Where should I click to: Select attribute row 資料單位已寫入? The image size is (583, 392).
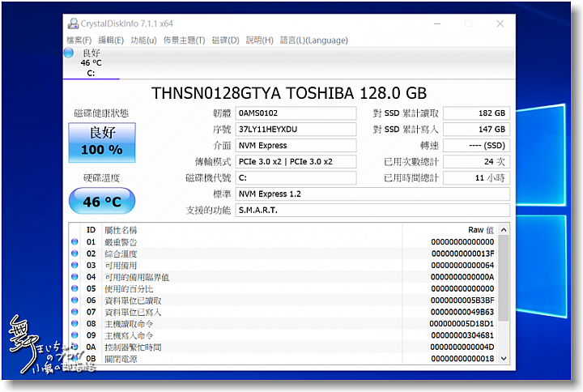coord(283,312)
